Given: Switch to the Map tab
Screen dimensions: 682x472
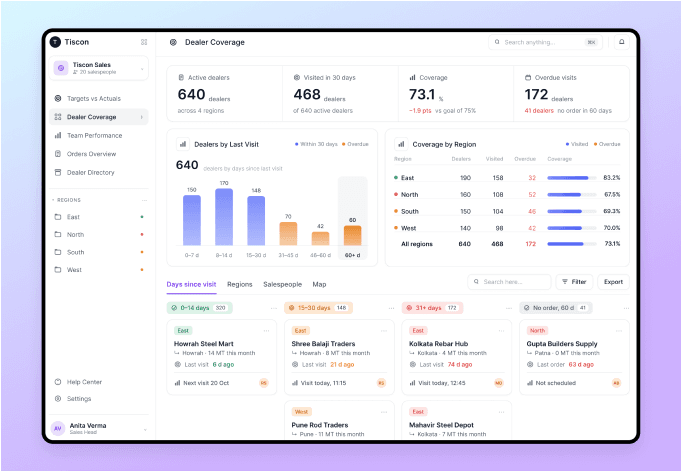Looking at the screenshot, I should 319,284.
